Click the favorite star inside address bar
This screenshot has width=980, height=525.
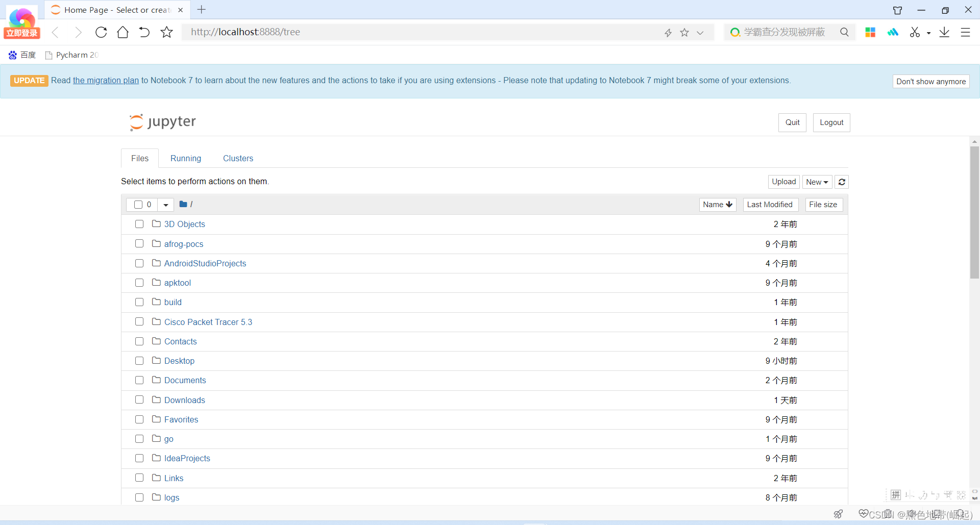[684, 32]
